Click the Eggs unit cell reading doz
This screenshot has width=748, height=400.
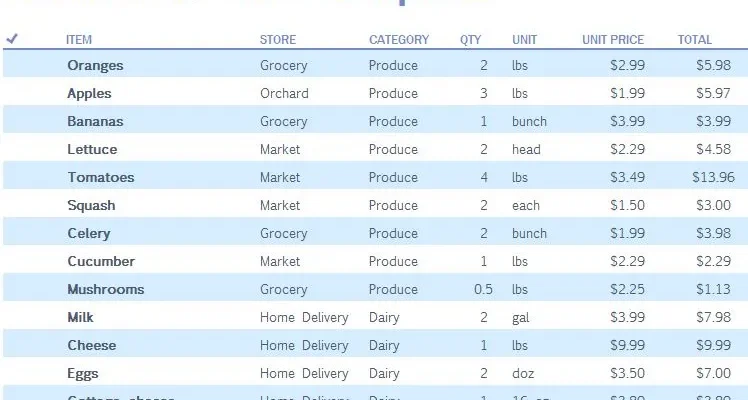pyautogui.click(x=523, y=373)
